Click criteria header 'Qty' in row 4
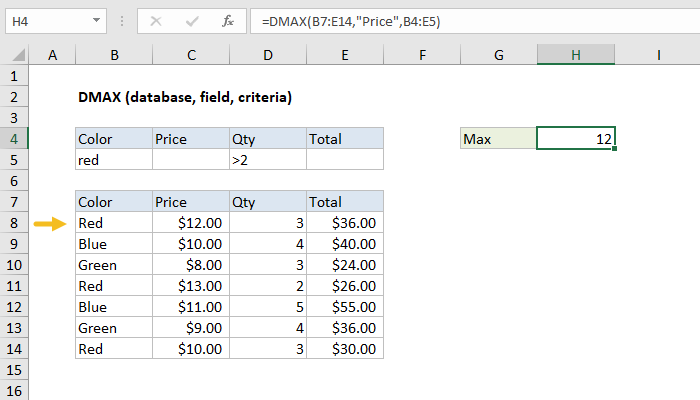700x400 pixels. click(268, 139)
